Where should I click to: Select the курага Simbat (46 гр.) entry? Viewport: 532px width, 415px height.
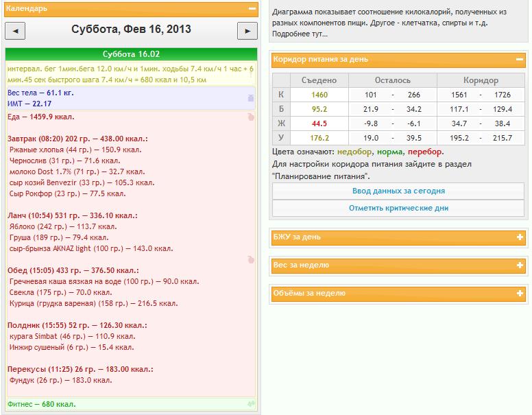point(72,336)
